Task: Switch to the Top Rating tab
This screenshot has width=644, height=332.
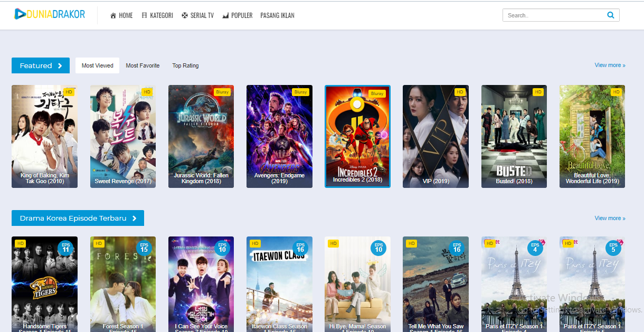Action: (185, 65)
